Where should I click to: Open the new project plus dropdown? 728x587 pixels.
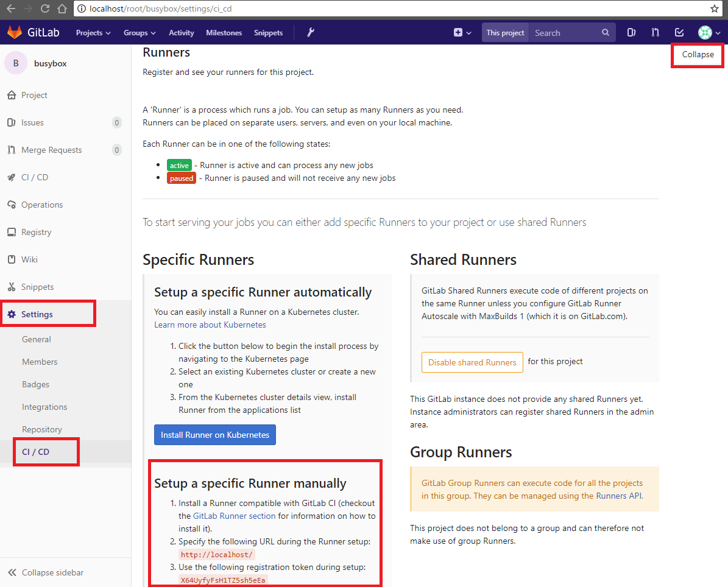(462, 32)
